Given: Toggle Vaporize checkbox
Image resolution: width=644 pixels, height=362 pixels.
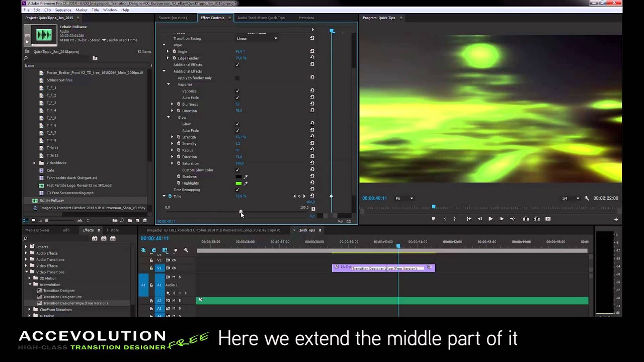Looking at the screenshot, I should coord(237,91).
